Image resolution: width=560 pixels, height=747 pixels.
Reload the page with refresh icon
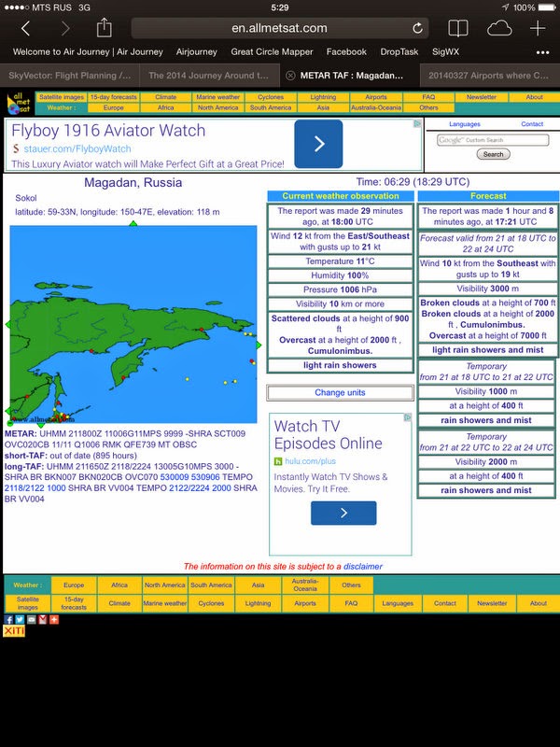pyautogui.click(x=417, y=28)
